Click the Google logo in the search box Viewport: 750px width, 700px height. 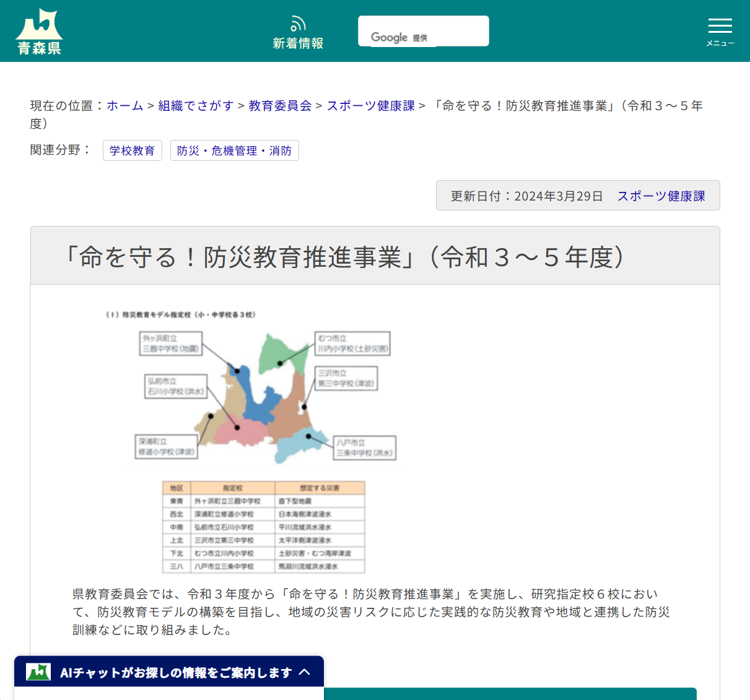[389, 37]
